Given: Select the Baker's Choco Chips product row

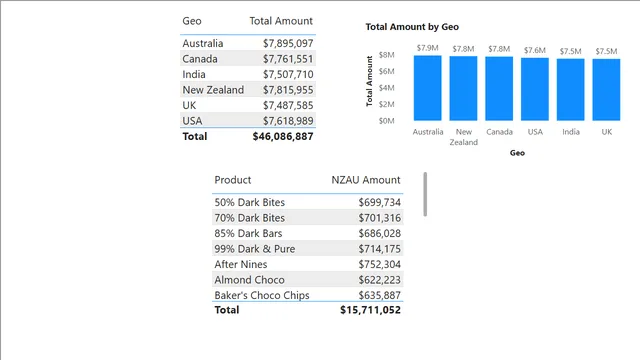Looking at the screenshot, I should click(x=308, y=295).
